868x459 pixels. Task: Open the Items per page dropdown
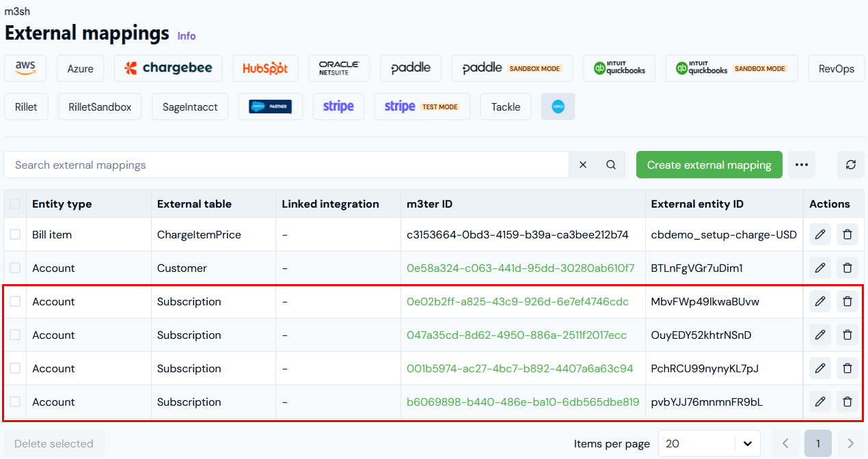(709, 443)
